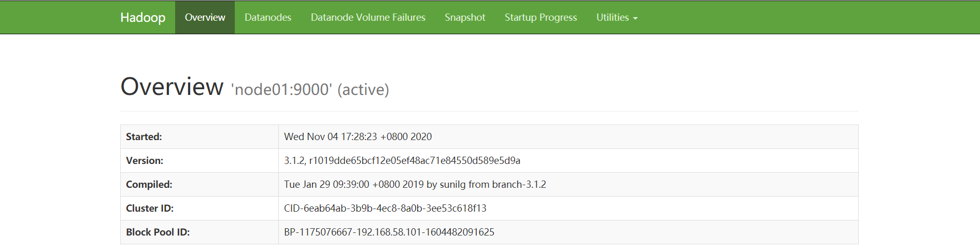Click the Block Pool ID: label
This screenshot has width=980, height=249.
(158, 232)
